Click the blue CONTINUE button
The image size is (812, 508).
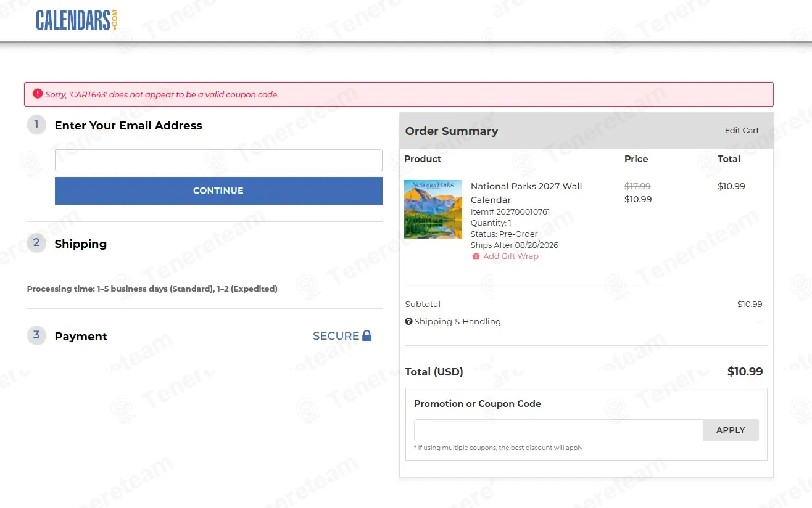(x=218, y=190)
